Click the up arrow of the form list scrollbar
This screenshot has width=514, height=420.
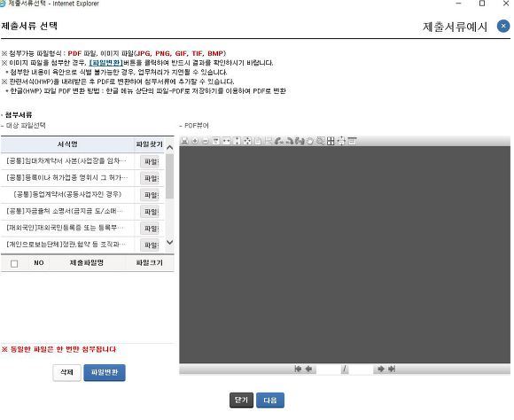tap(170, 148)
